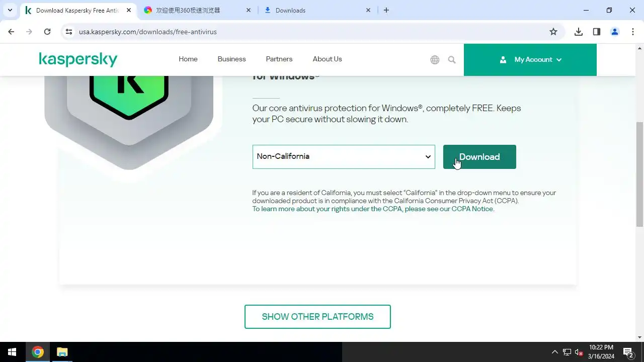Close the Downloads tab
Screen dimensions: 644x362
[368, 10]
